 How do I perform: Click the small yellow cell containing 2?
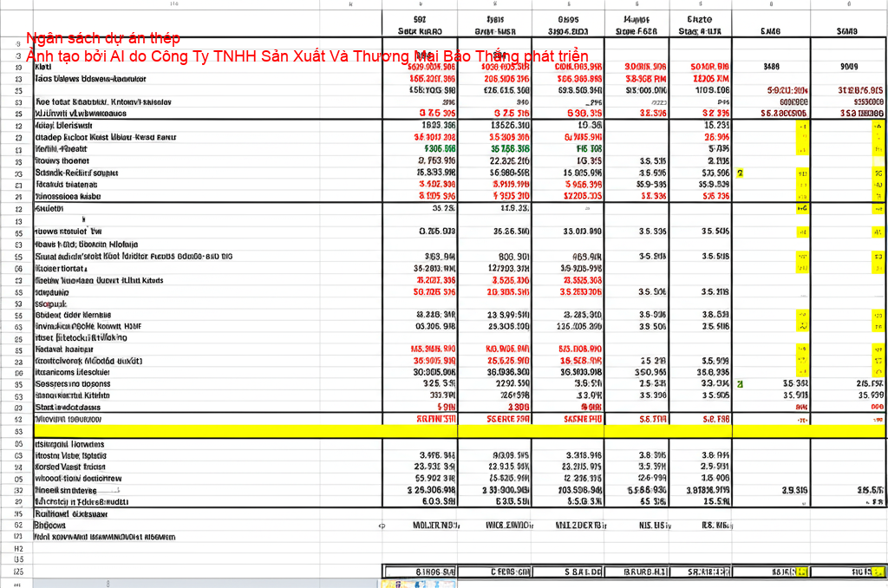click(x=740, y=173)
